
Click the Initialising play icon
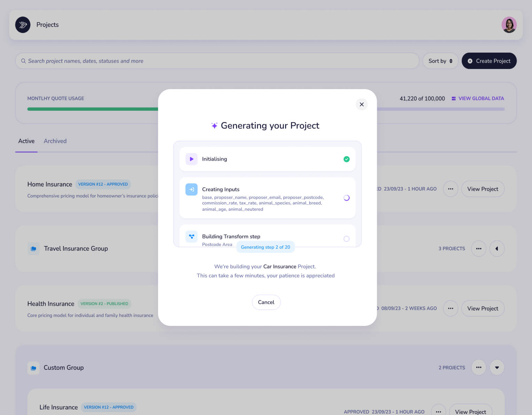191,159
